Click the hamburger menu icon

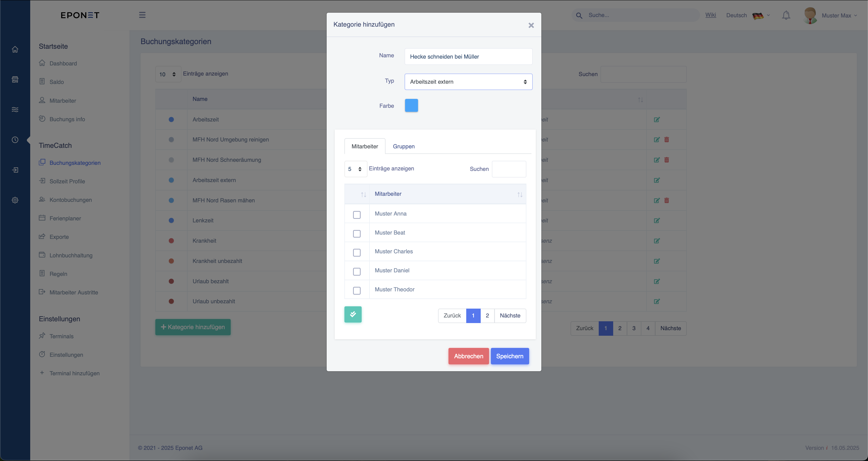(142, 15)
